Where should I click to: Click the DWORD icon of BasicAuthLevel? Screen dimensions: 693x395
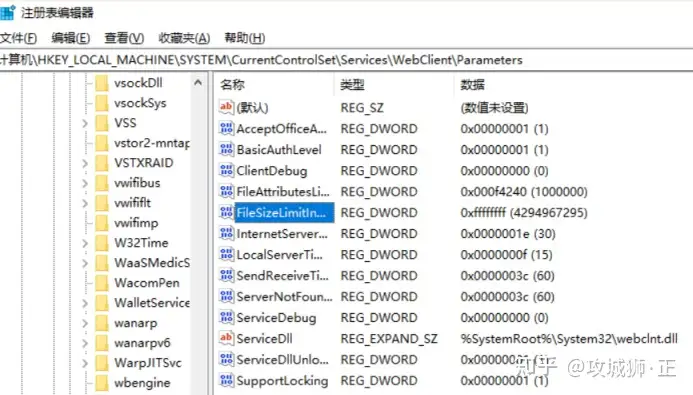tap(226, 149)
